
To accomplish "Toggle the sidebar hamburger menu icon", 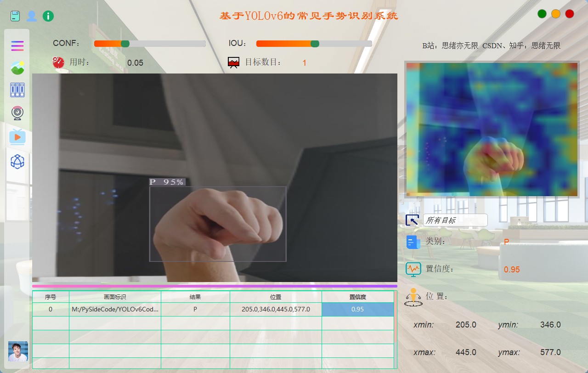I will (17, 45).
